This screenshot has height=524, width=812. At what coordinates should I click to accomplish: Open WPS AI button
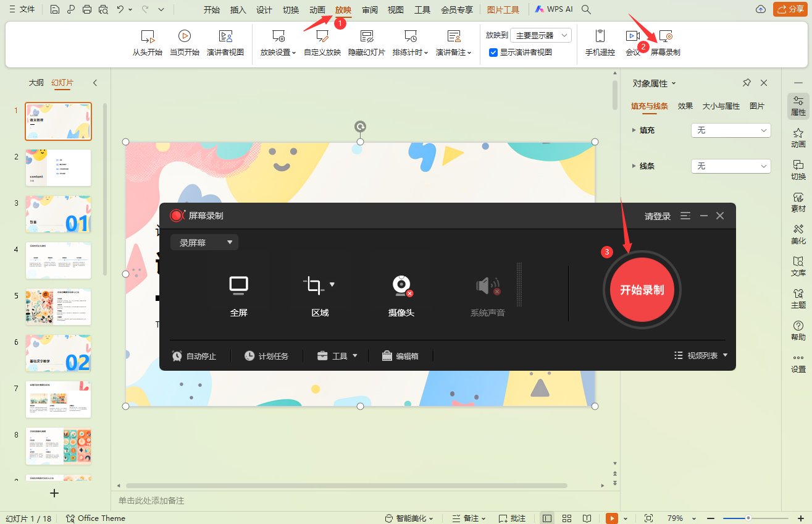point(554,9)
